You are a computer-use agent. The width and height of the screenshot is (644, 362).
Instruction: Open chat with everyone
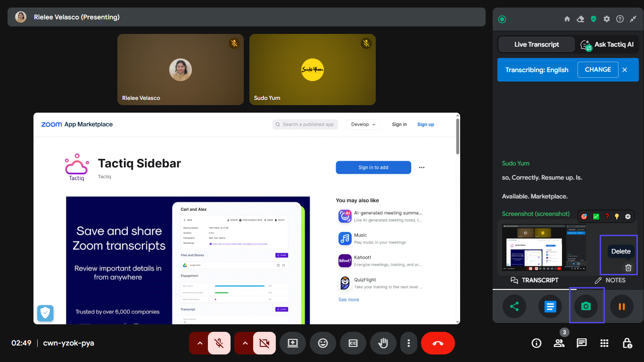[x=582, y=343]
